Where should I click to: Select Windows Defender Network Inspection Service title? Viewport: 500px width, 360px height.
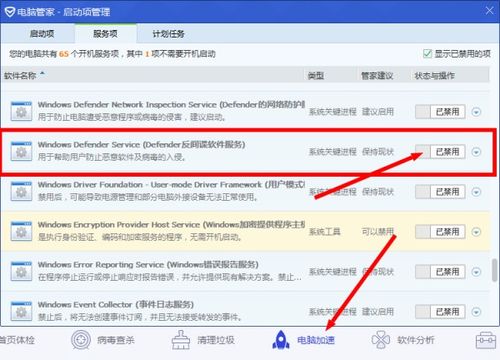[x=171, y=104]
